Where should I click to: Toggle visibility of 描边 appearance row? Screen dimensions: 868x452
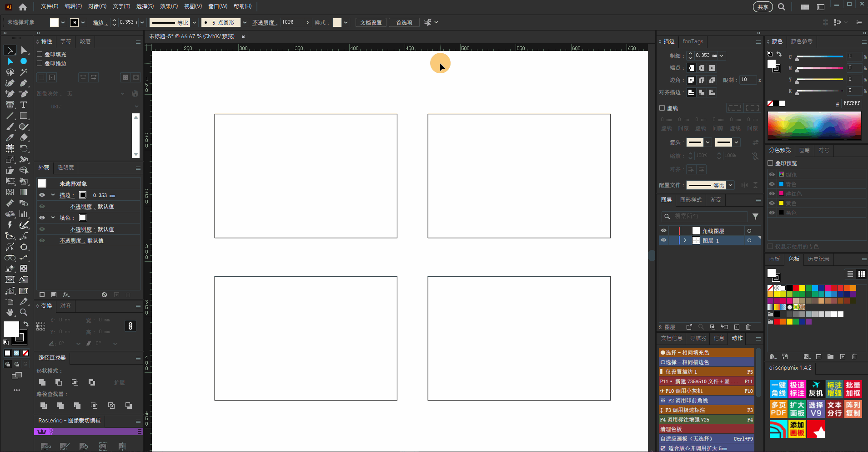click(42, 195)
